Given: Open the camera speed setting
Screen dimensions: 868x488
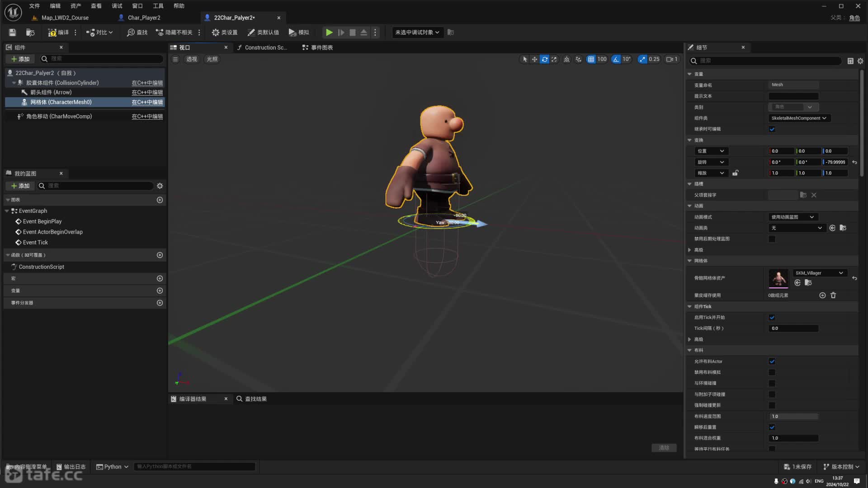Looking at the screenshot, I should [x=672, y=59].
